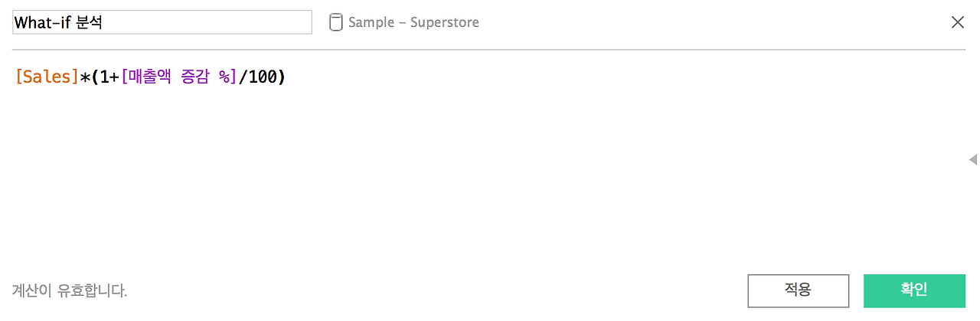Select the Sample – Superstore data source label
This screenshot has height=321, width=980.
(413, 22)
